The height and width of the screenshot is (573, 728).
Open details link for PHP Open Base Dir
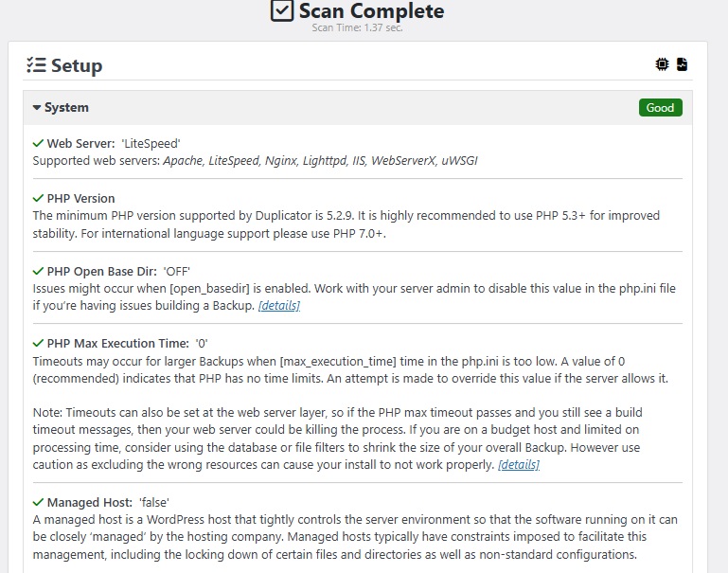[x=279, y=306]
